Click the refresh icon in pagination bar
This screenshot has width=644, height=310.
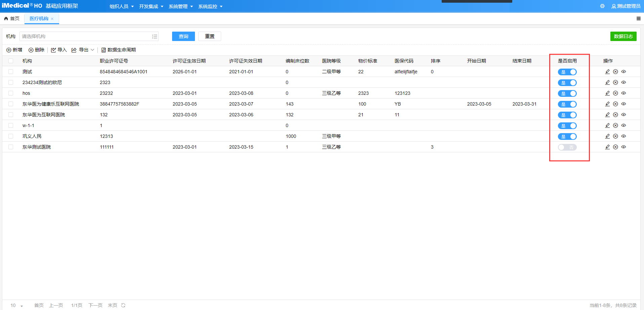tap(123, 305)
